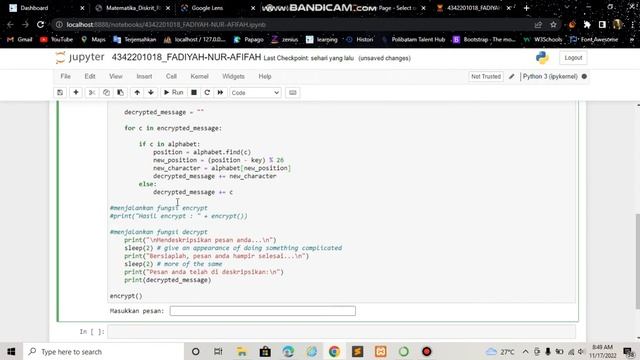Reload the page
This screenshot has width=640, height=360.
pos(40,24)
